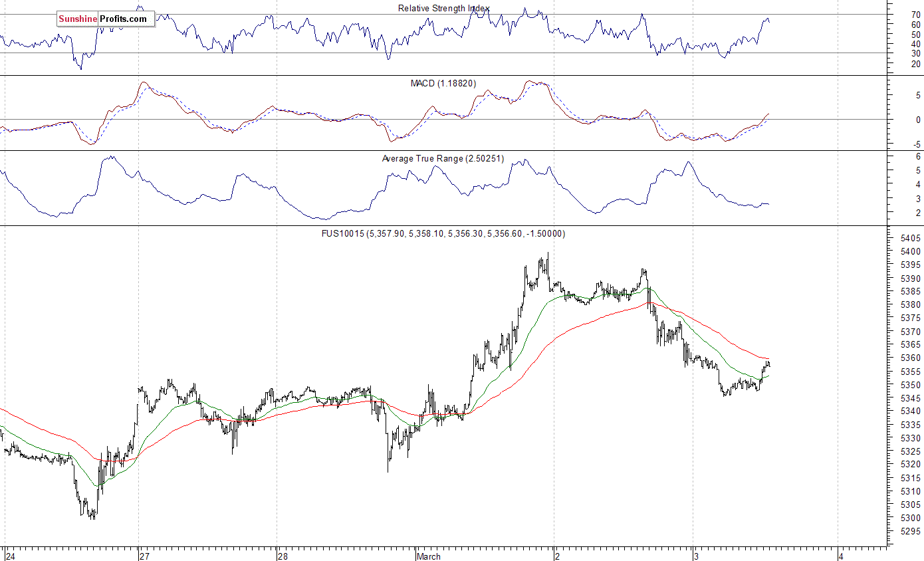This screenshot has height=561, width=924.
Task: Pick the 5370 price axis label
Action: pyautogui.click(x=911, y=331)
